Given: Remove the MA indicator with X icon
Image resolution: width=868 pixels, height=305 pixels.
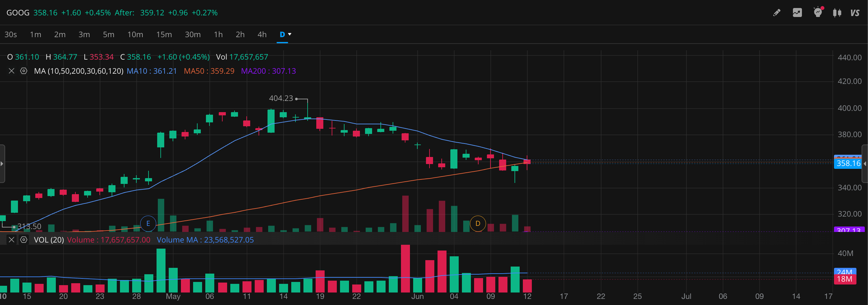Looking at the screenshot, I should [12, 71].
